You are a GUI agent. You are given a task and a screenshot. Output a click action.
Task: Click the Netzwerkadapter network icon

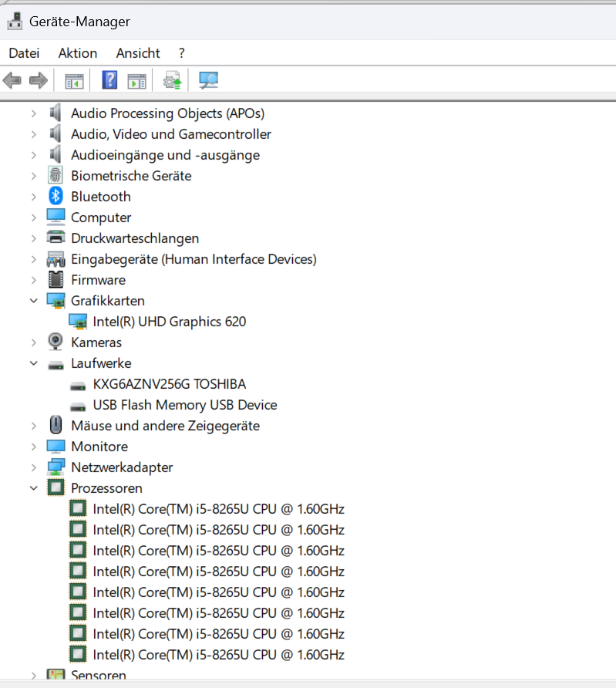tap(56, 467)
